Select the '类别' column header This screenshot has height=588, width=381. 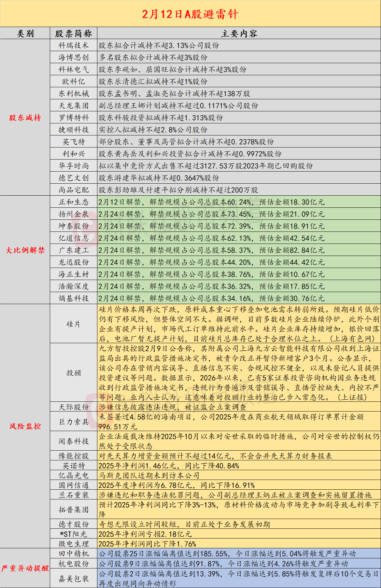click(25, 34)
